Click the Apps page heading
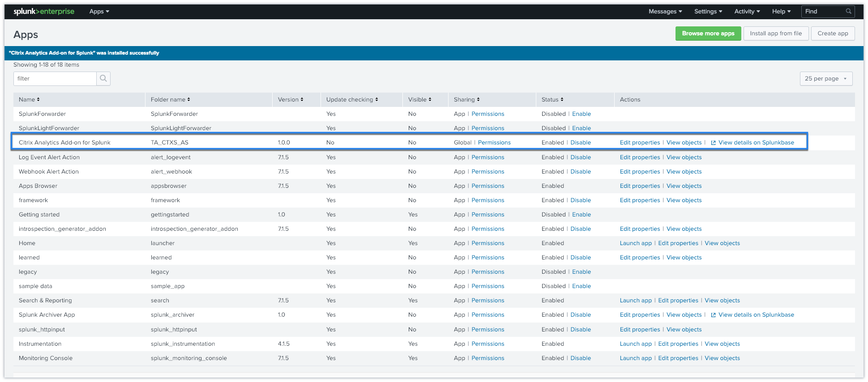Viewport: 868px width, 382px height. (26, 34)
